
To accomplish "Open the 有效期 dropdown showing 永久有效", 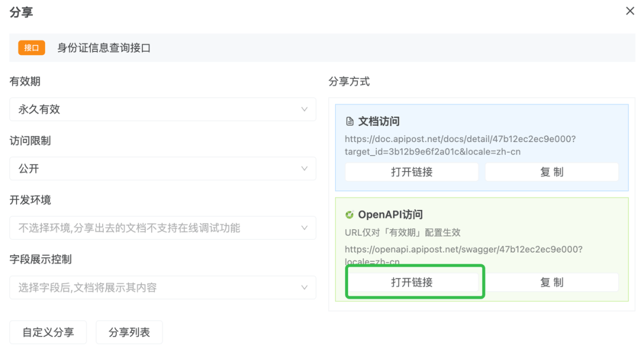I will tap(162, 109).
